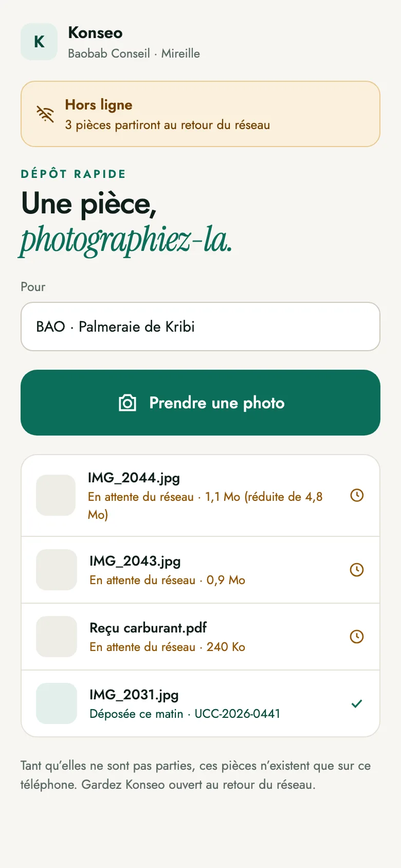Select the IMG_2044.jpg file name
The image size is (401, 868).
pyautogui.click(x=134, y=478)
